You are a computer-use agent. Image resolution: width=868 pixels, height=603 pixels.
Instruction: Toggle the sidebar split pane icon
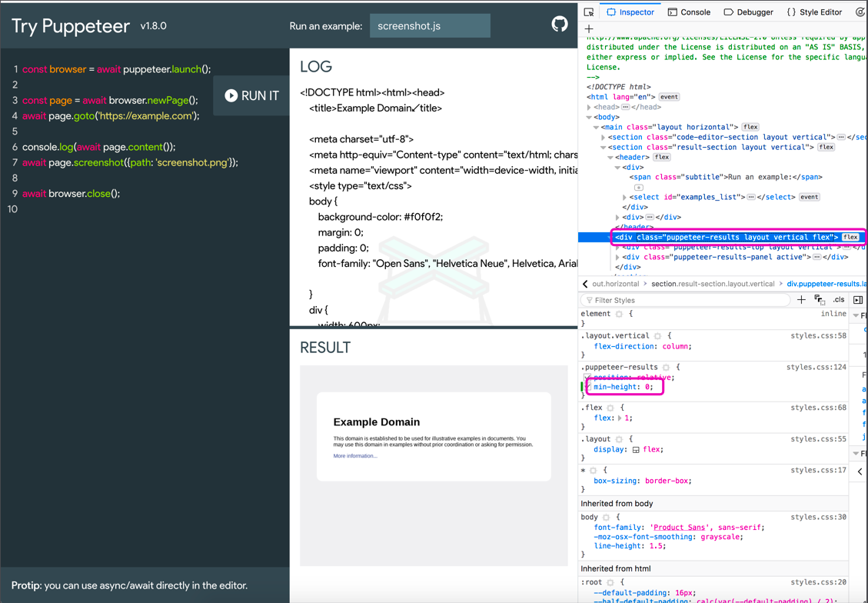858,299
